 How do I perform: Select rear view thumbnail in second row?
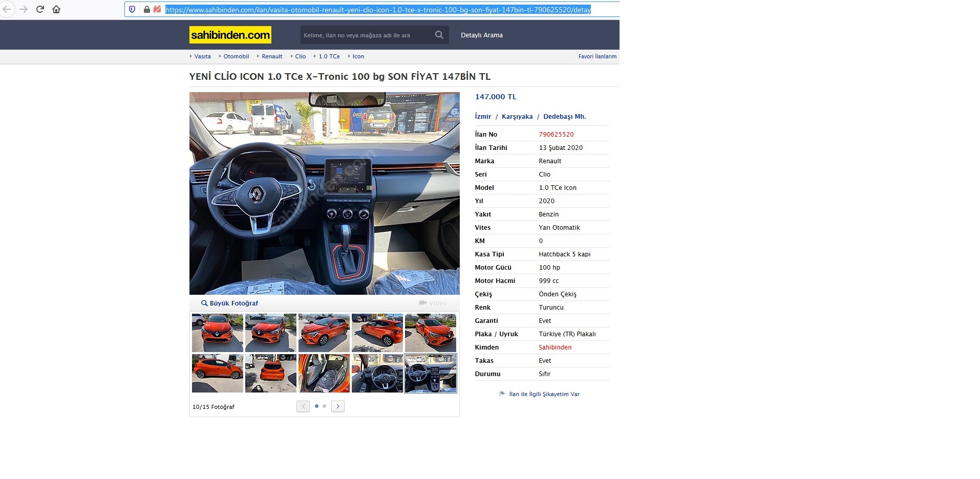point(271,373)
